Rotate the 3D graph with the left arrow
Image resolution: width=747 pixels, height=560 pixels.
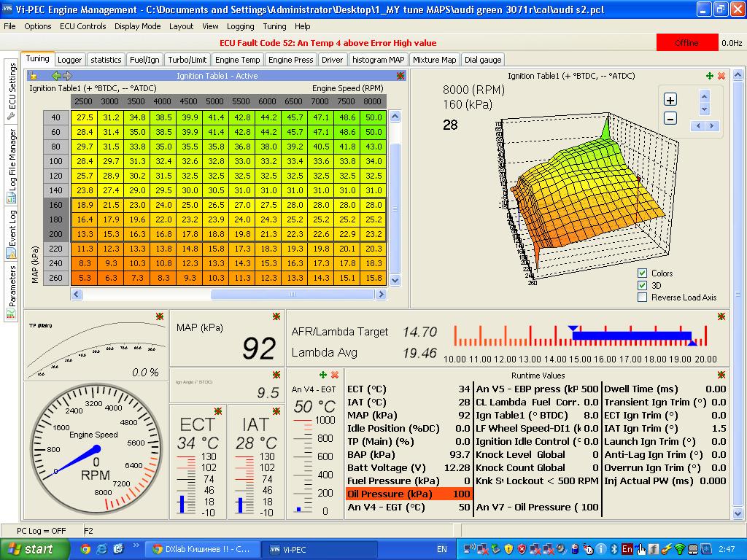697,126
